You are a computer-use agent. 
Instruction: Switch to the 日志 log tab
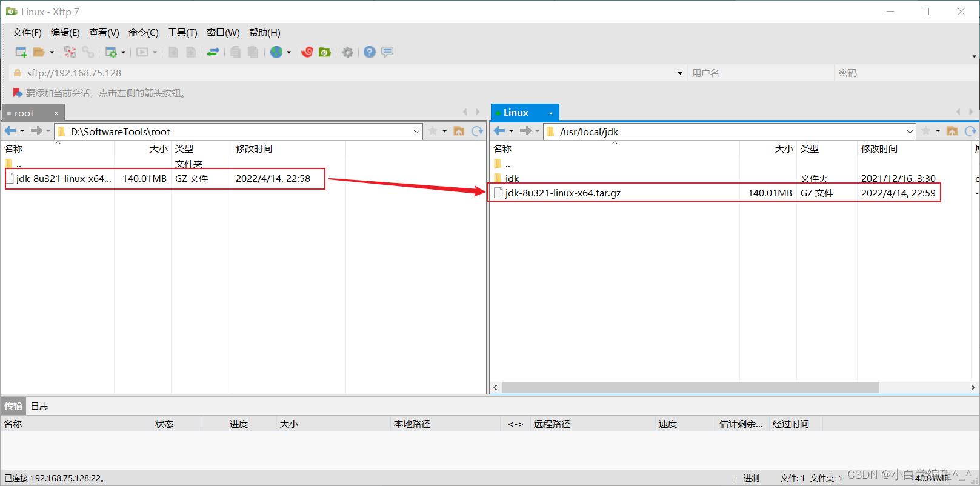(x=39, y=406)
